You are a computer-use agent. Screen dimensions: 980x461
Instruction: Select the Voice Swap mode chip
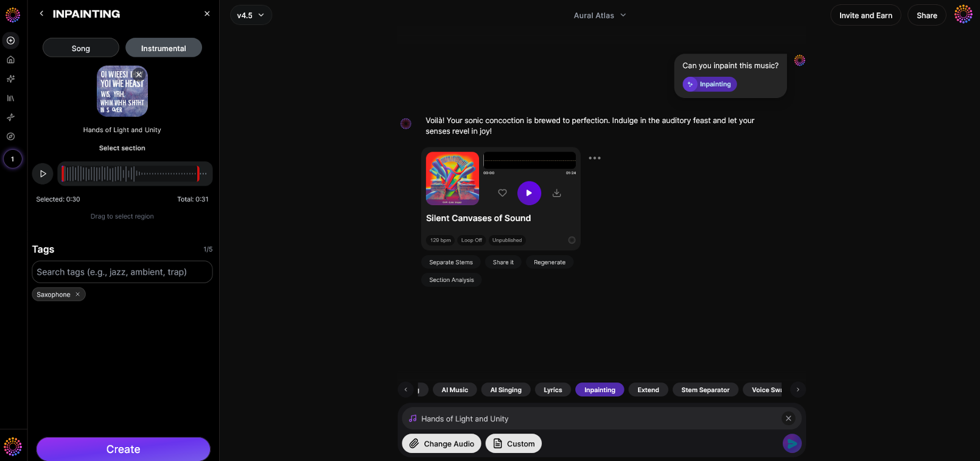point(763,390)
